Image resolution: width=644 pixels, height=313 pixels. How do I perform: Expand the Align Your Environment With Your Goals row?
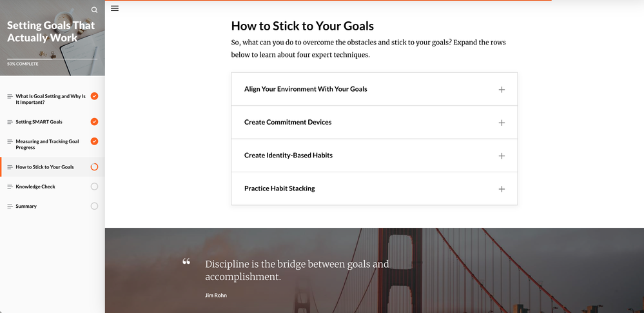306,89
